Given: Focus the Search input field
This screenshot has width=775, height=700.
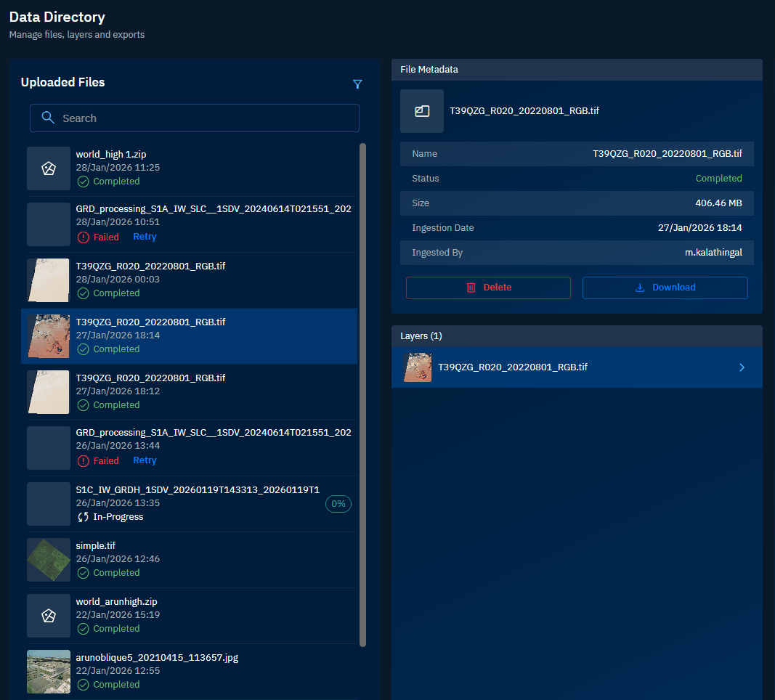Looking at the screenshot, I should tap(203, 118).
